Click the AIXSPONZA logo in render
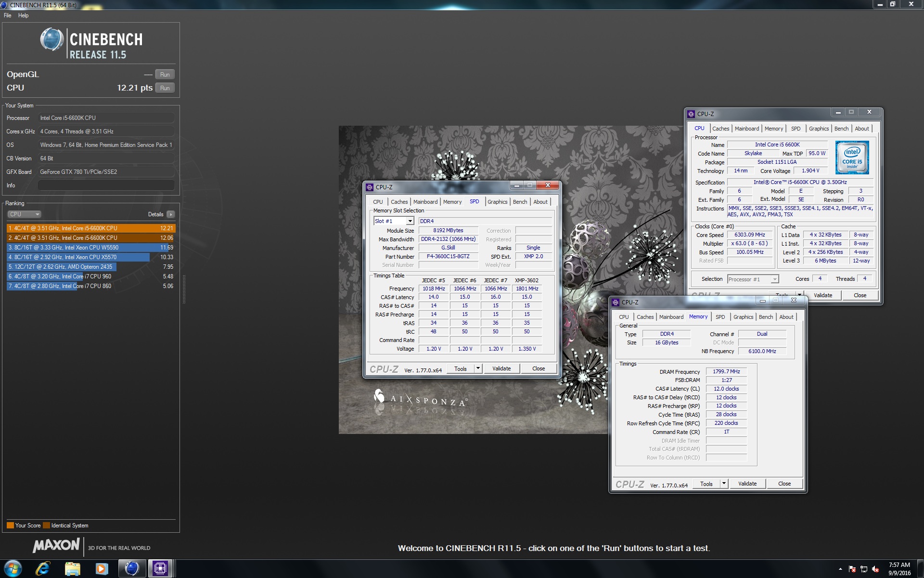The width and height of the screenshot is (924, 578). point(420,399)
